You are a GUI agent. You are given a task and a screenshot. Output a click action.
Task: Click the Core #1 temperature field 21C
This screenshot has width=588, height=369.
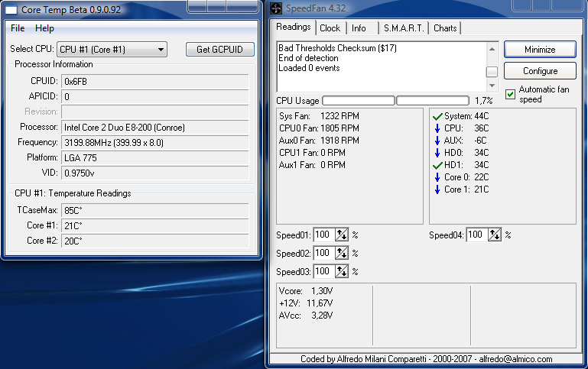coord(155,226)
